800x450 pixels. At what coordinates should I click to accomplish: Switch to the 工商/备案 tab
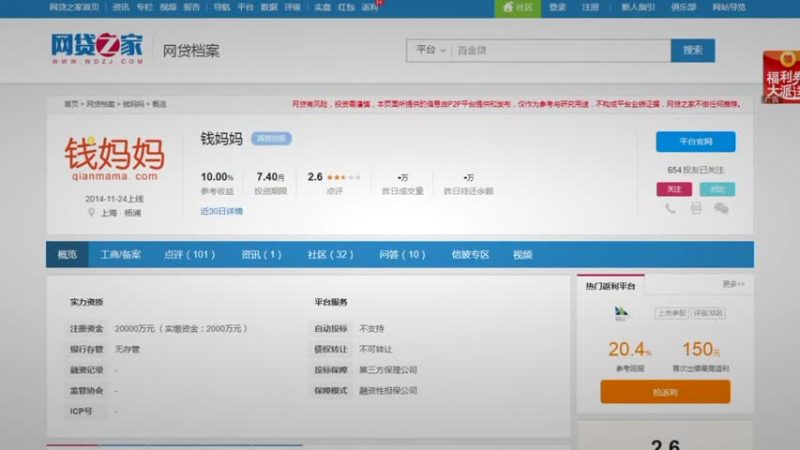(121, 255)
